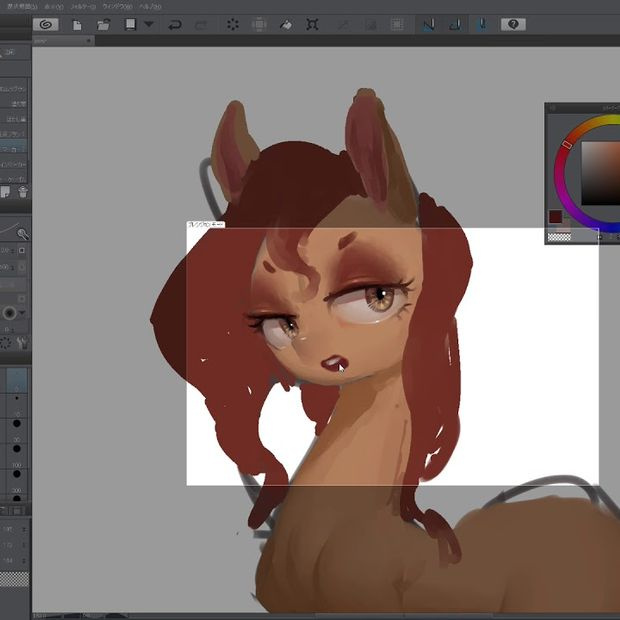
Task: Delete sub tool with the trash can icon
Action: pyautogui.click(x=23, y=192)
